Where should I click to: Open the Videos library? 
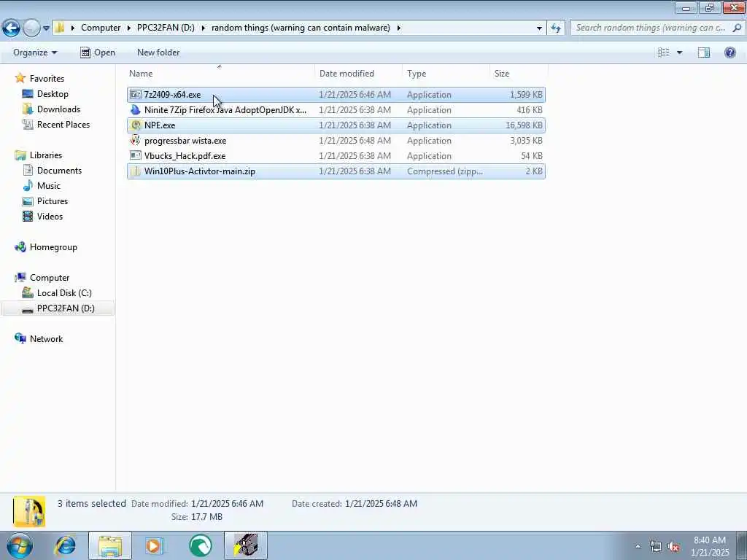50,216
